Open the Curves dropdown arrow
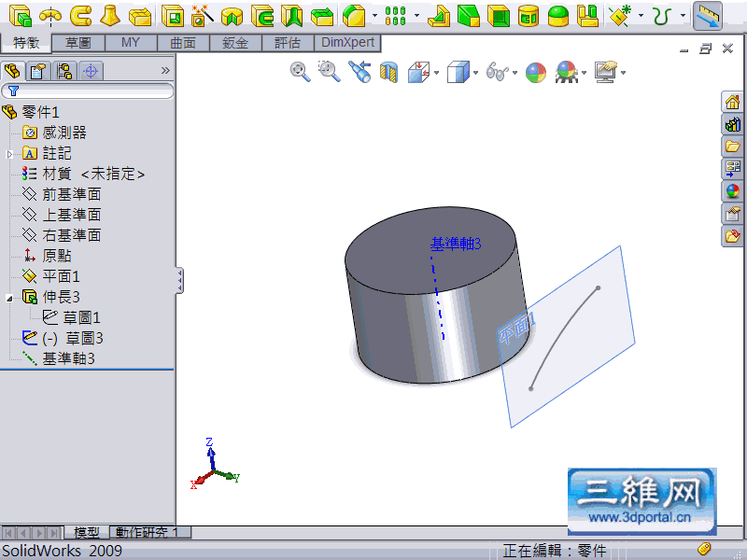 point(684,16)
